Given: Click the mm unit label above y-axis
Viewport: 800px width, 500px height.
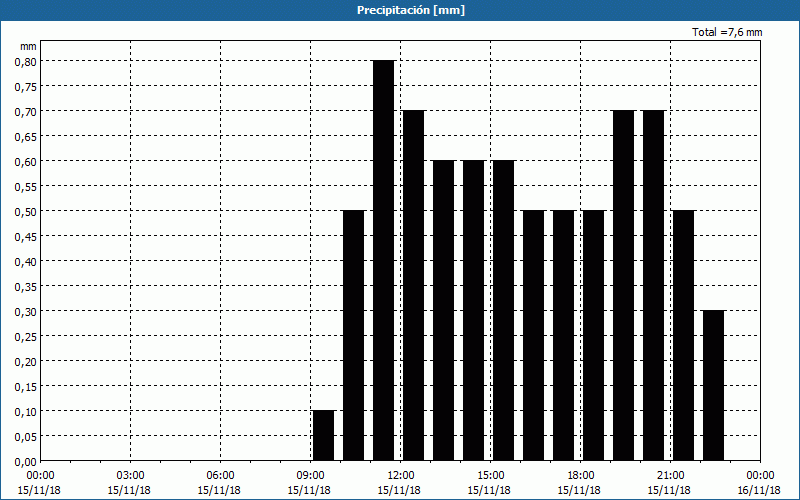Looking at the screenshot, I should tap(28, 46).
